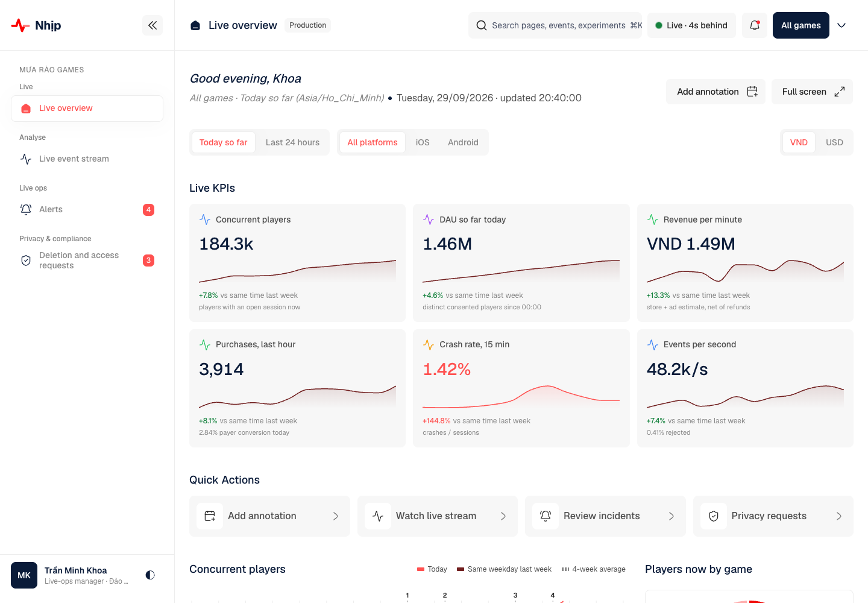Click the Alerts bell icon in sidebar

coord(26,209)
